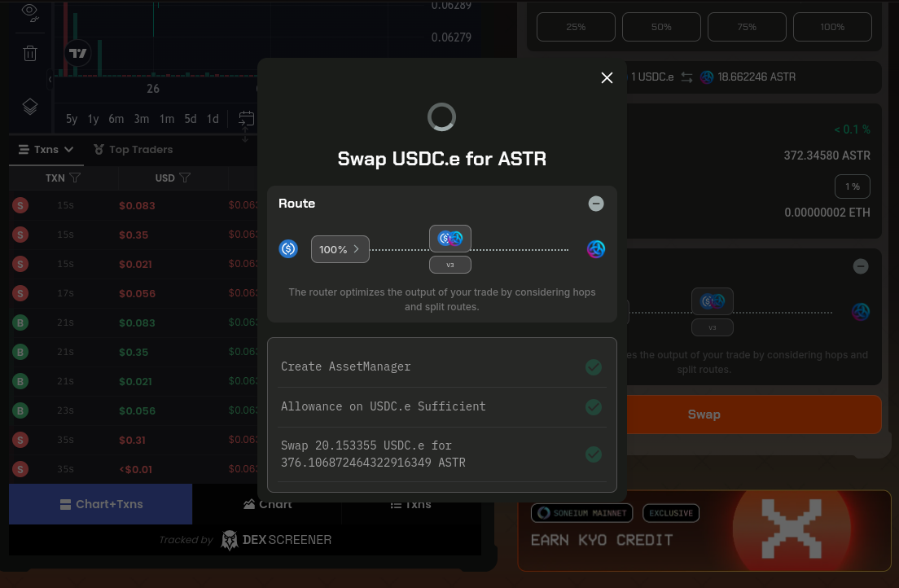Viewport: 899px width, 588px height.
Task: Set chart range to 1m
Action: pyautogui.click(x=167, y=119)
